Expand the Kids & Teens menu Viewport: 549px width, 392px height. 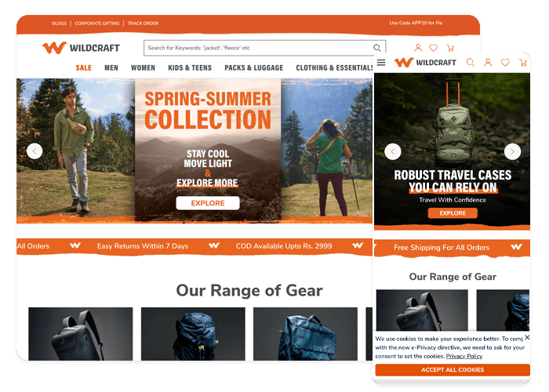pyautogui.click(x=190, y=68)
